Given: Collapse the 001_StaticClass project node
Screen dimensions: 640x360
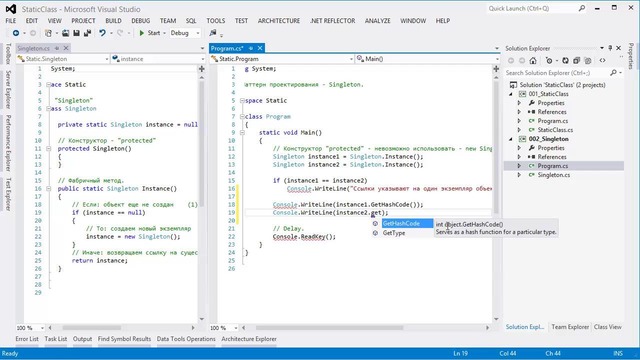Looking at the screenshot, I should [511, 94].
